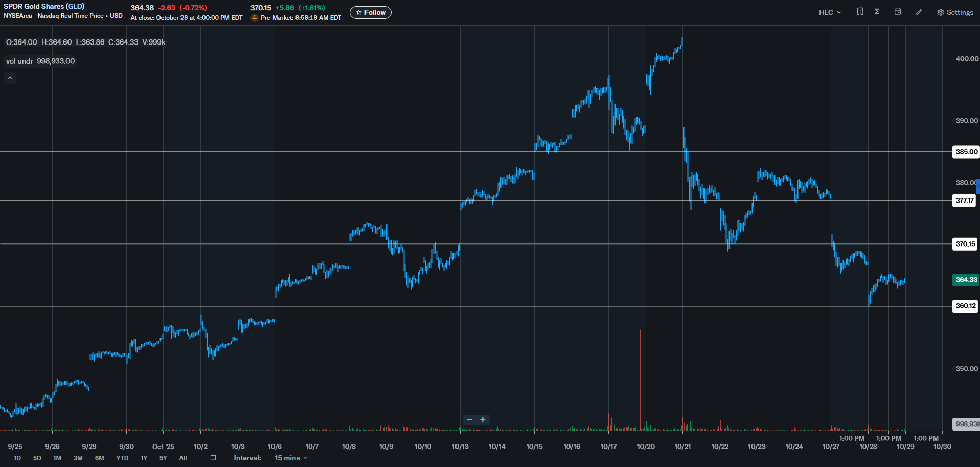Choose the 3M time range
The height and width of the screenshot is (467, 980).
click(x=78, y=458)
